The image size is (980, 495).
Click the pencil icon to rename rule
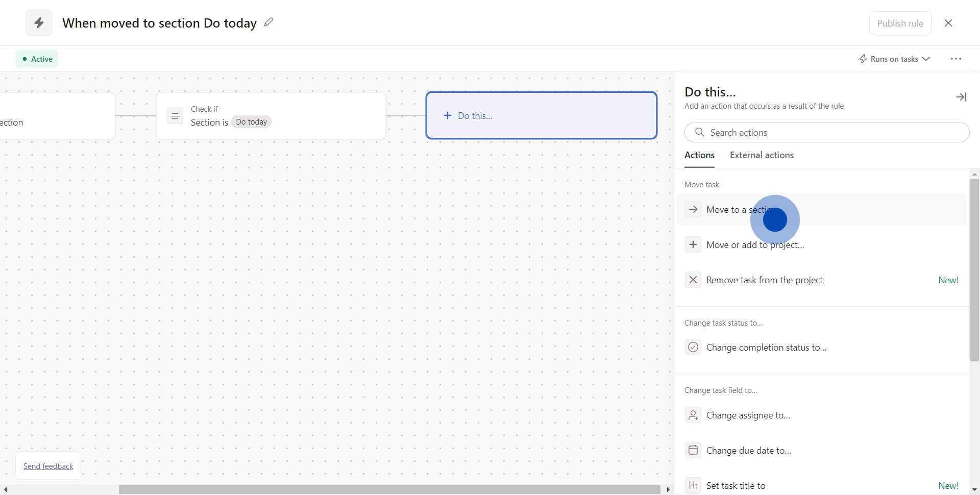click(x=268, y=22)
